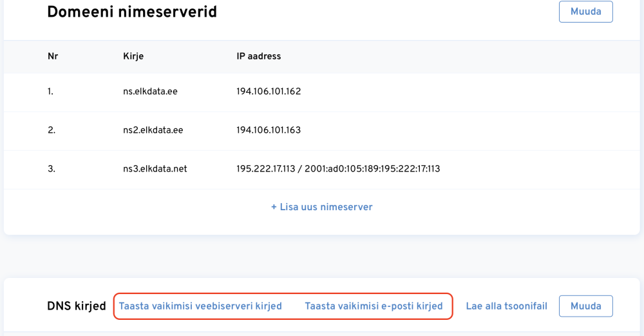Add new nameserver via Lisa uus nimeserver
The image size is (644, 336).
[321, 207]
